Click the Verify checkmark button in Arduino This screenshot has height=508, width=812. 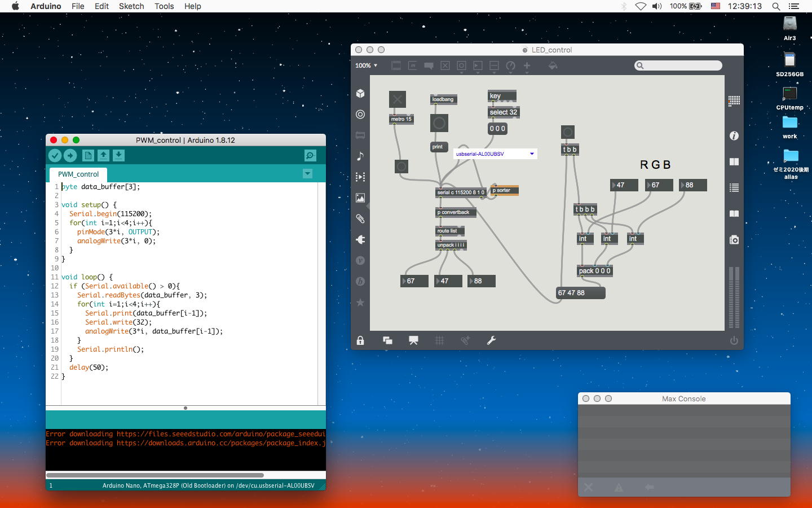55,155
